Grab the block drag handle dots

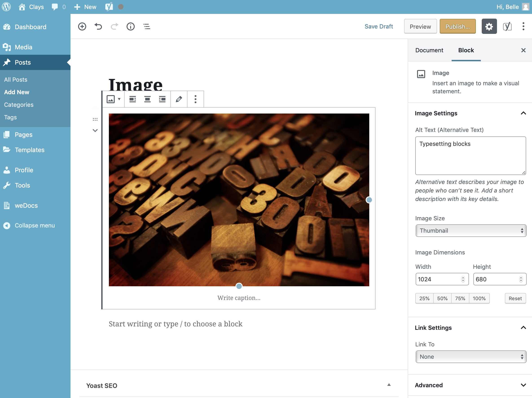[95, 119]
